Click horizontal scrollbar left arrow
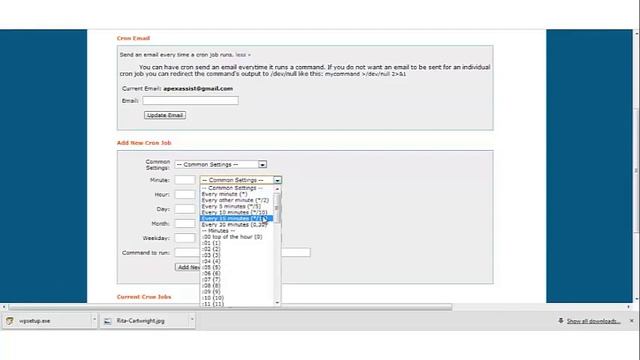This screenshot has width=640, height=360. 4,307
